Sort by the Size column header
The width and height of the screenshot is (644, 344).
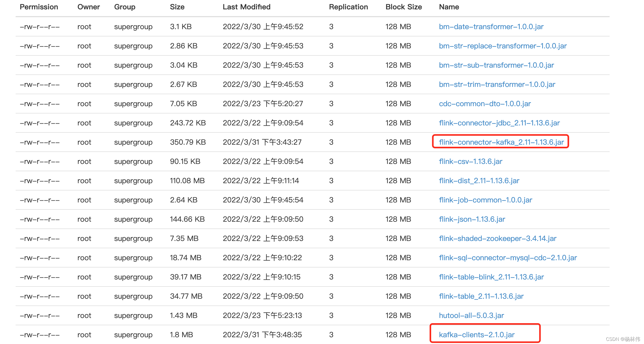[x=177, y=7]
